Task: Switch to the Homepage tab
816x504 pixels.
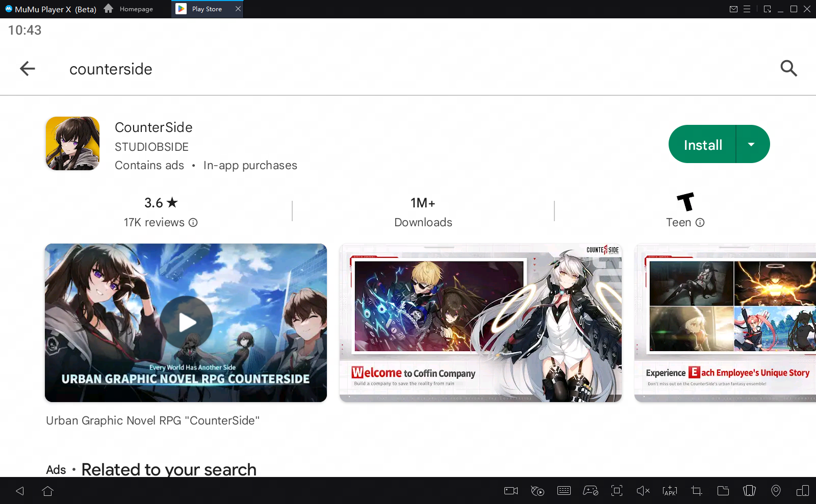Action: tap(129, 9)
